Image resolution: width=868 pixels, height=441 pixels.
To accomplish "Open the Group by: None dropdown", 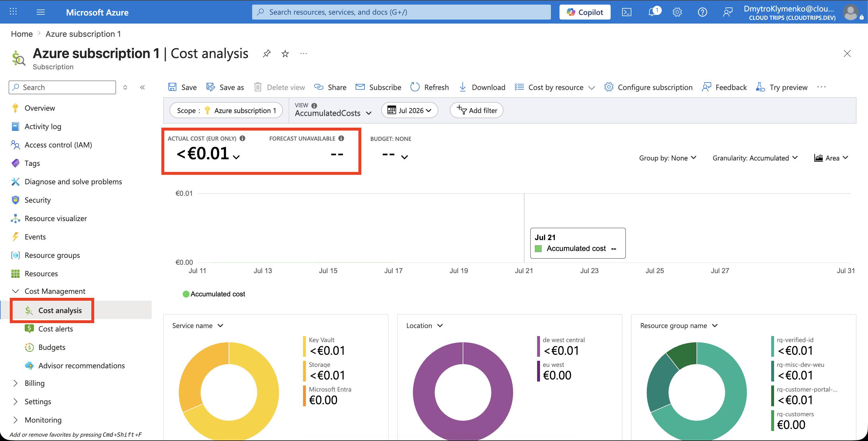I will click(x=668, y=158).
